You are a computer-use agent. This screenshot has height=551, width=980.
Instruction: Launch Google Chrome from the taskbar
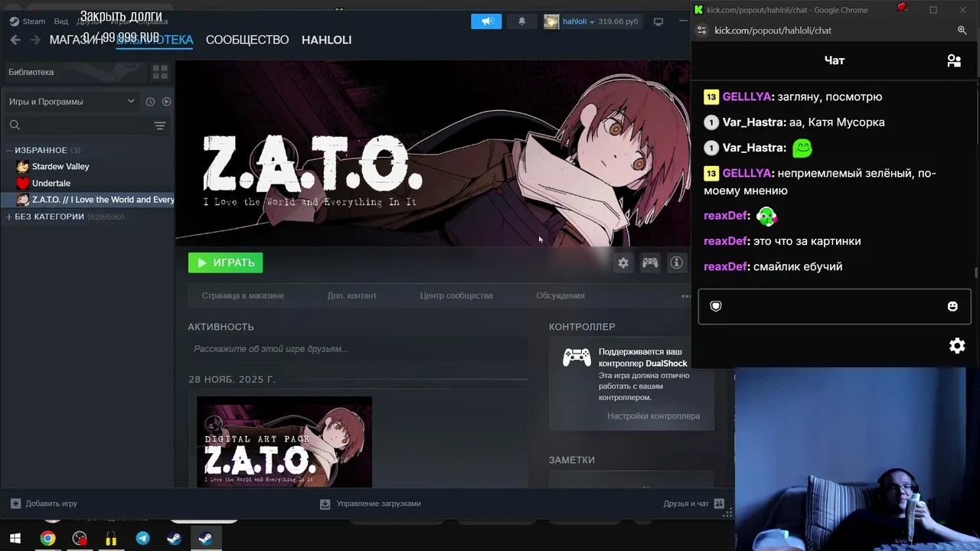pos(47,538)
